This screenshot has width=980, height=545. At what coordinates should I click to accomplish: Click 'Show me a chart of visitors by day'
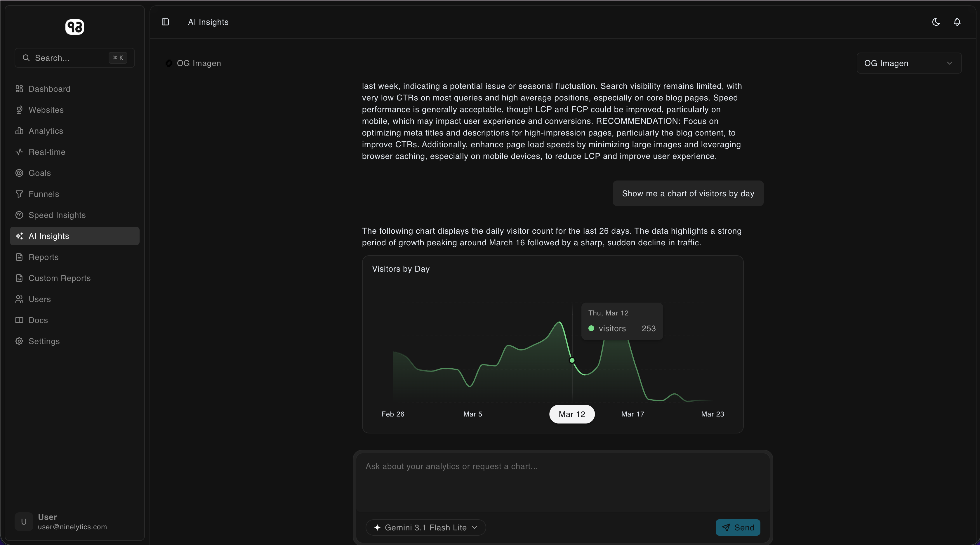[688, 193]
